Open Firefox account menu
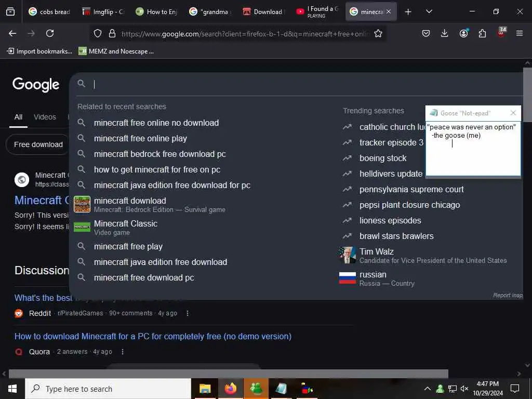Screen dimensions: 532x399 click(x=463, y=33)
